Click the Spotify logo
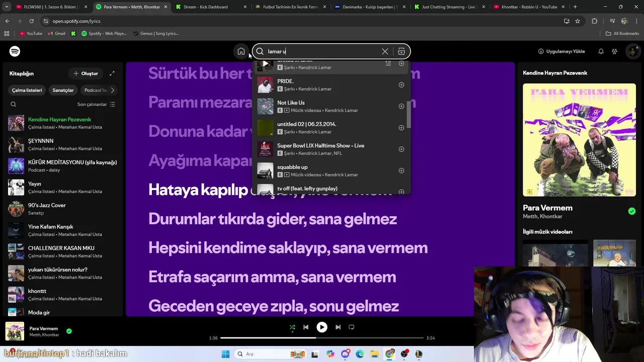 pos(15,51)
